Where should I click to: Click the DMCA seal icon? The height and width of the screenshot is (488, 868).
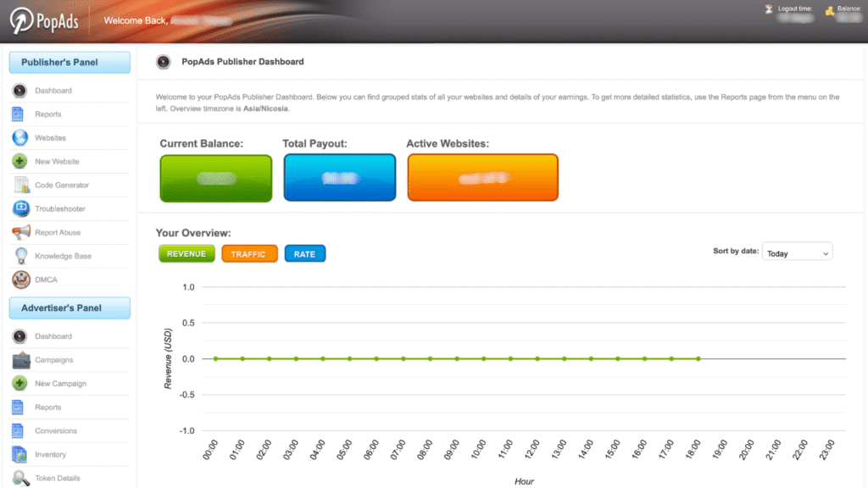point(21,280)
